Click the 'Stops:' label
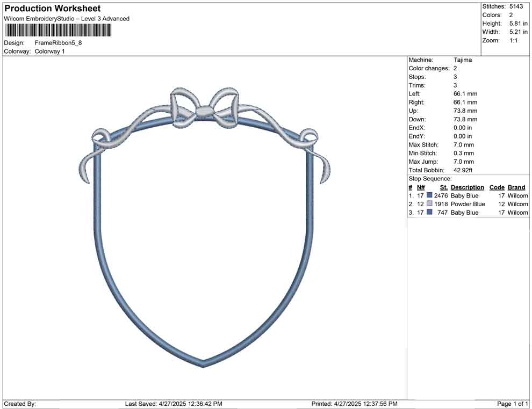The width and height of the screenshot is (532, 409). click(418, 77)
